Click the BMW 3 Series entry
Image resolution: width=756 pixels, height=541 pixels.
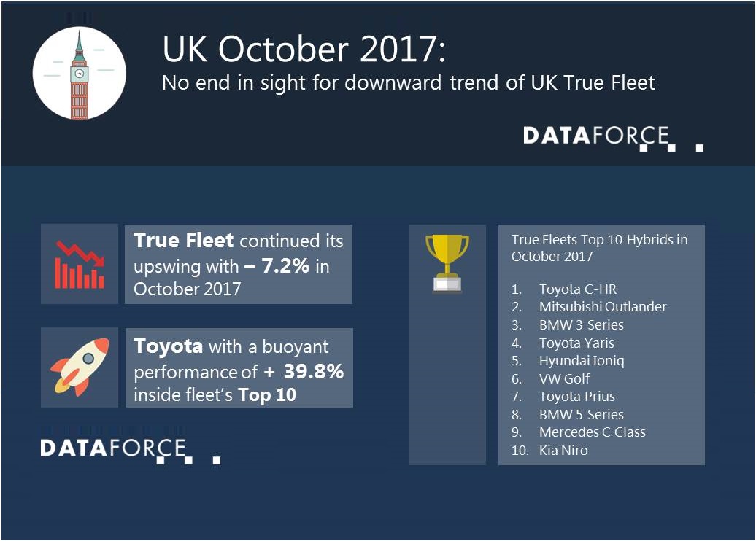(582, 324)
